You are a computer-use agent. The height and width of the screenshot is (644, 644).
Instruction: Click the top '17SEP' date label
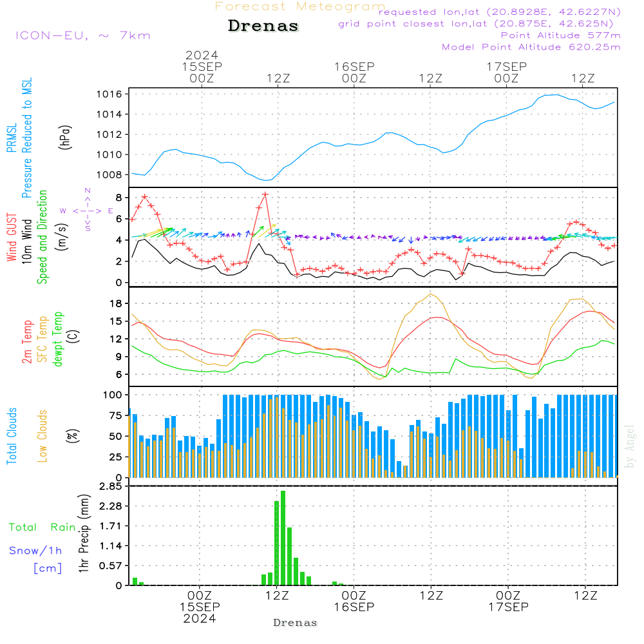(506, 66)
